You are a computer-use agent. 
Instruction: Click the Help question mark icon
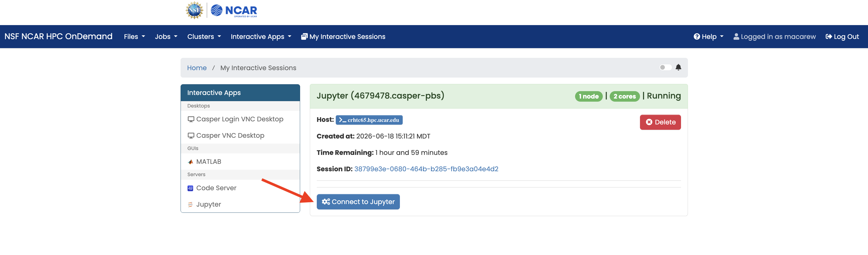click(696, 37)
